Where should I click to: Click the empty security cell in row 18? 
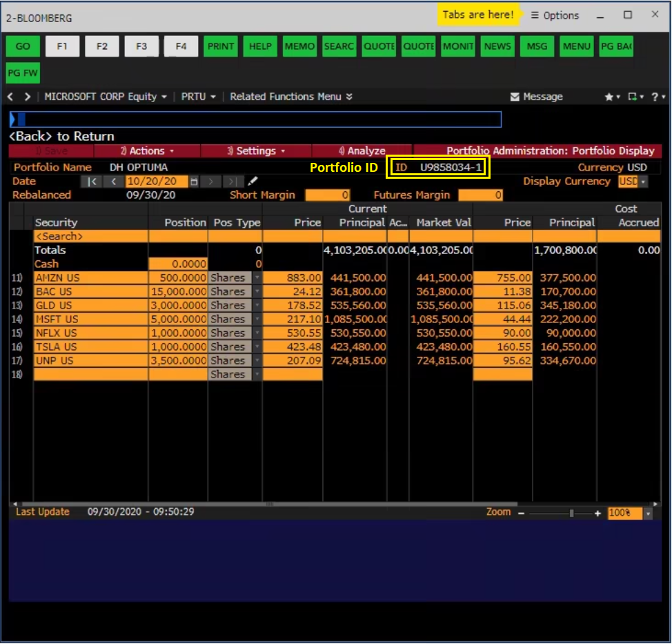coord(91,374)
